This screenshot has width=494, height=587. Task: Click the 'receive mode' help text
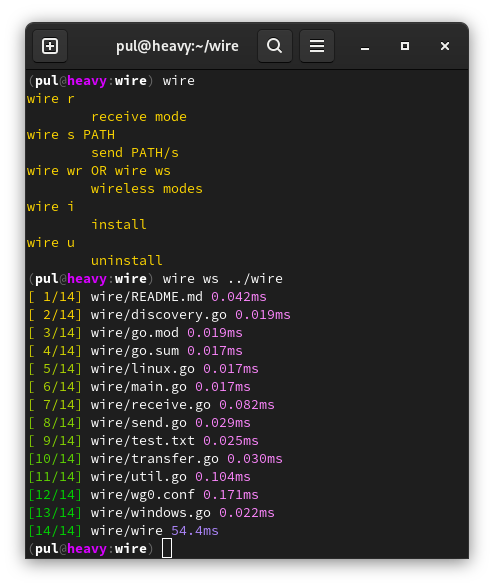(x=139, y=117)
